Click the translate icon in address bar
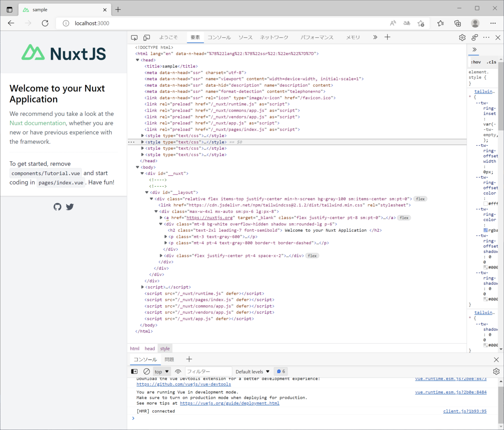Screen dimensions: 504x430 point(407,23)
